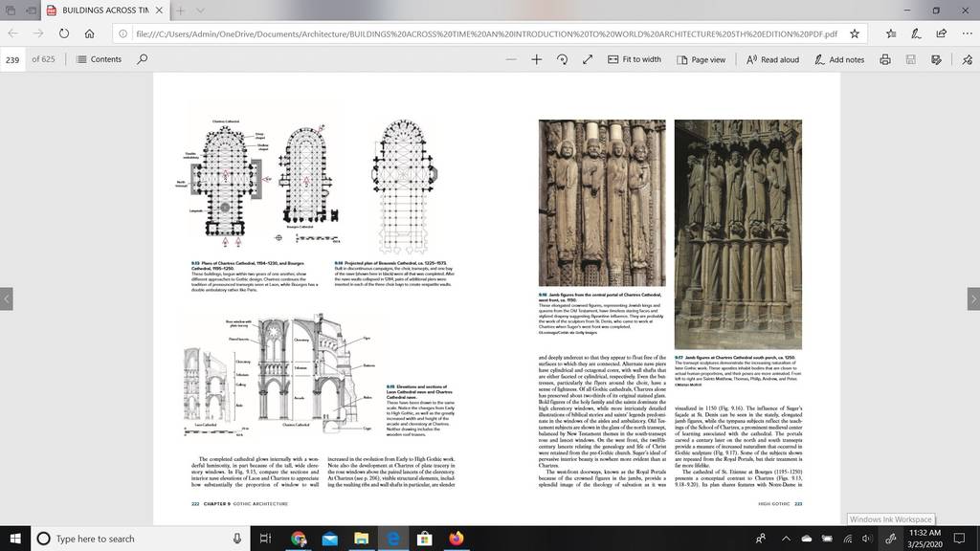Add this page to favorites
Screen dimensions: 980x551
[855, 33]
